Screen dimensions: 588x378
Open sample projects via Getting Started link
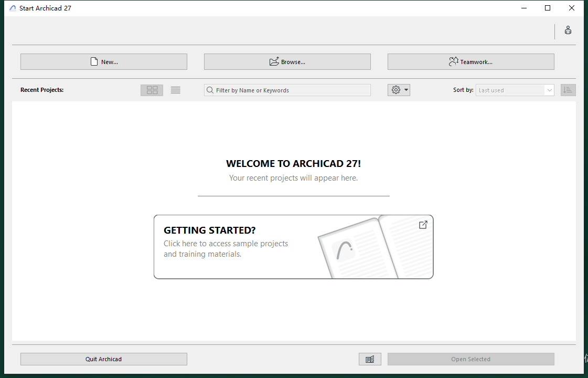[x=226, y=243]
